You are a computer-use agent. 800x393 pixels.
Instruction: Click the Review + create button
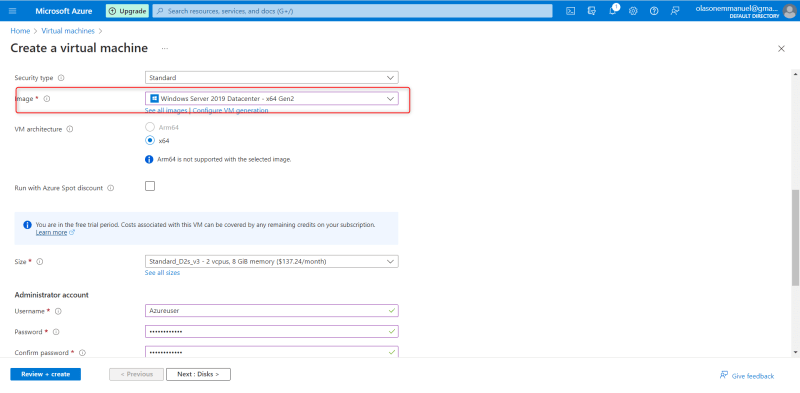pos(45,374)
